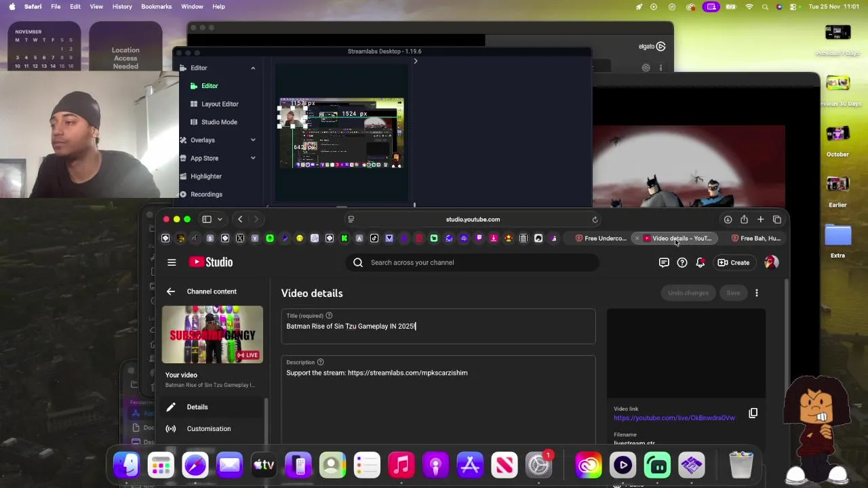The height and width of the screenshot is (488, 868).
Task: Open Control Centre in the menu bar
Action: [794, 7]
